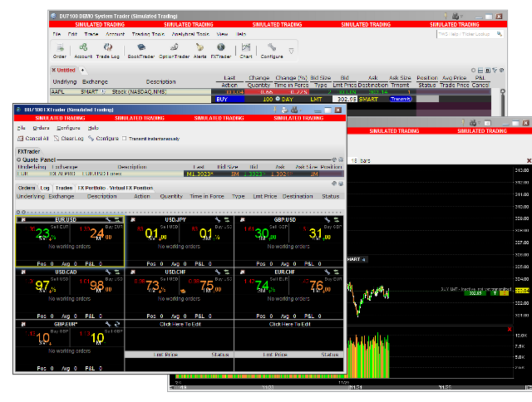
Task: Launch OptionTrader from the toolbar
Action: 174,51
